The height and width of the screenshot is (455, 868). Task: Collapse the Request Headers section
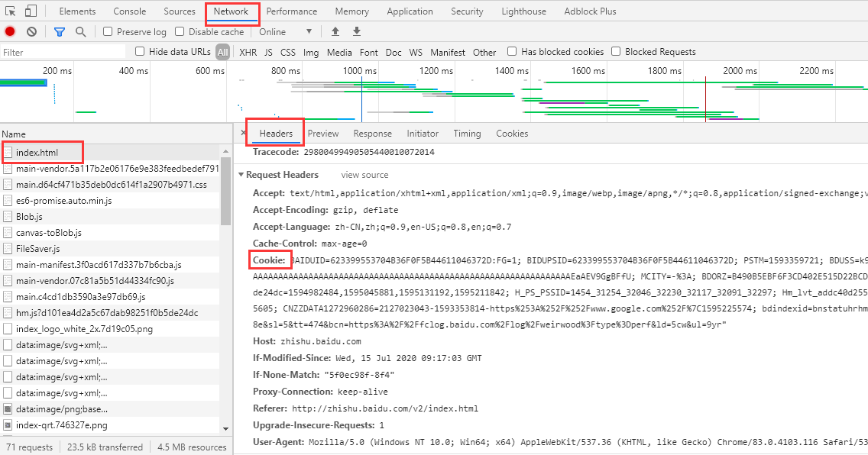[241, 175]
